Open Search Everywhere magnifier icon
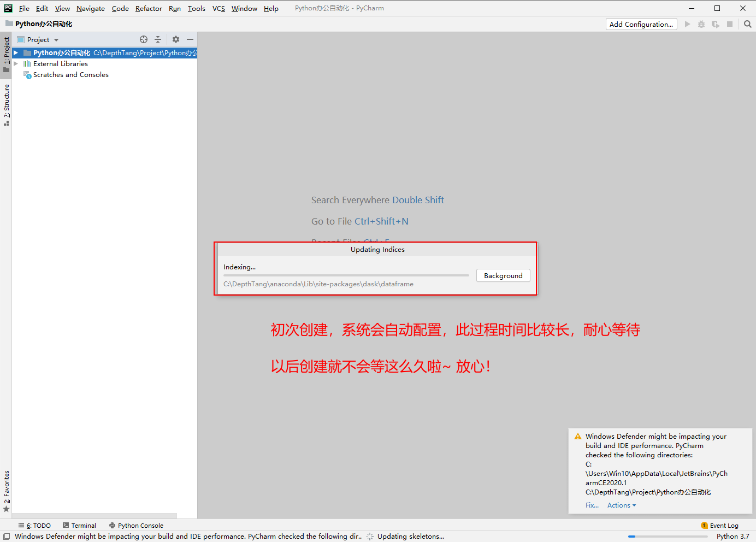Viewport: 756px width, 542px height. 748,24
